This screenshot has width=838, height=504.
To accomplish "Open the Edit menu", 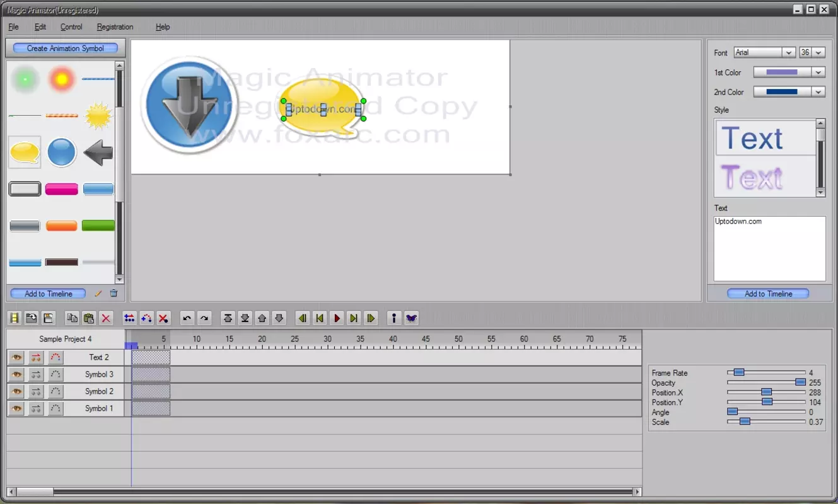I will click(x=40, y=27).
